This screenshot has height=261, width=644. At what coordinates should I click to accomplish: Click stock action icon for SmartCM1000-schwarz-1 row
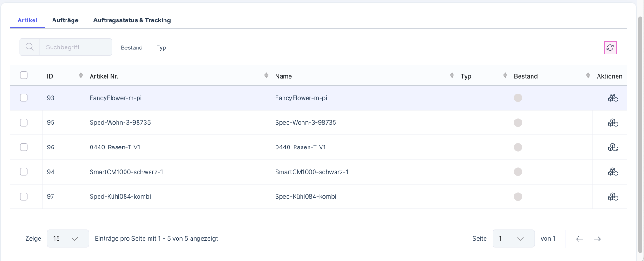coord(612,172)
